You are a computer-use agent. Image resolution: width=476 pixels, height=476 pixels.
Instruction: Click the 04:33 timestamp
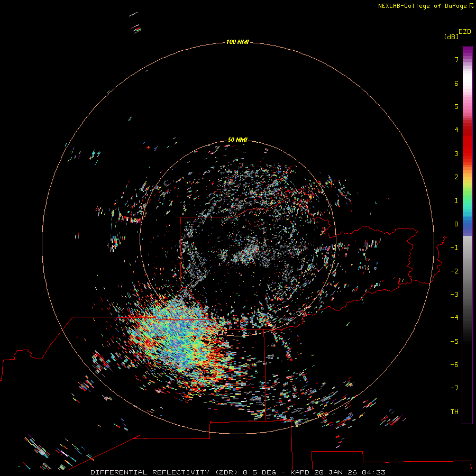click(x=374, y=472)
